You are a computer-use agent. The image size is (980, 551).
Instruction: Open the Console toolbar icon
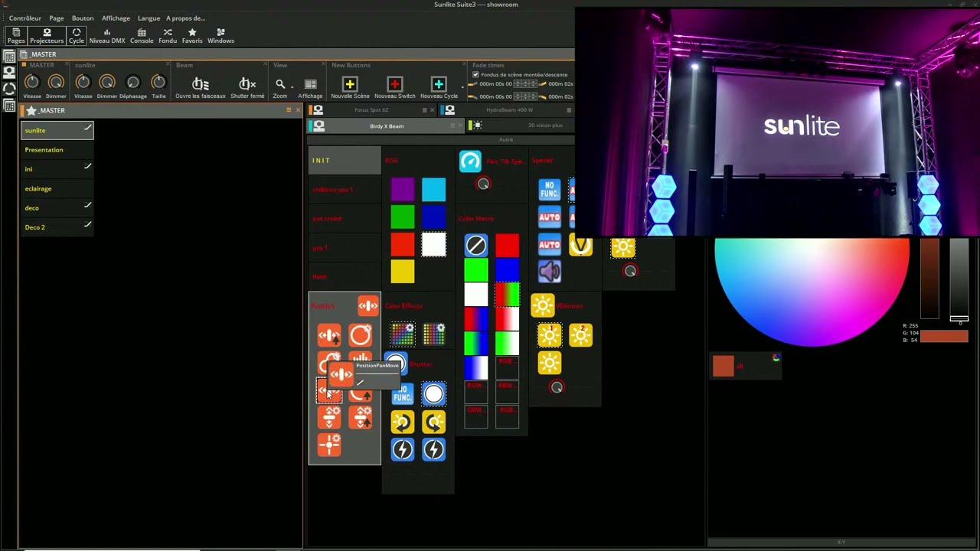coord(142,36)
